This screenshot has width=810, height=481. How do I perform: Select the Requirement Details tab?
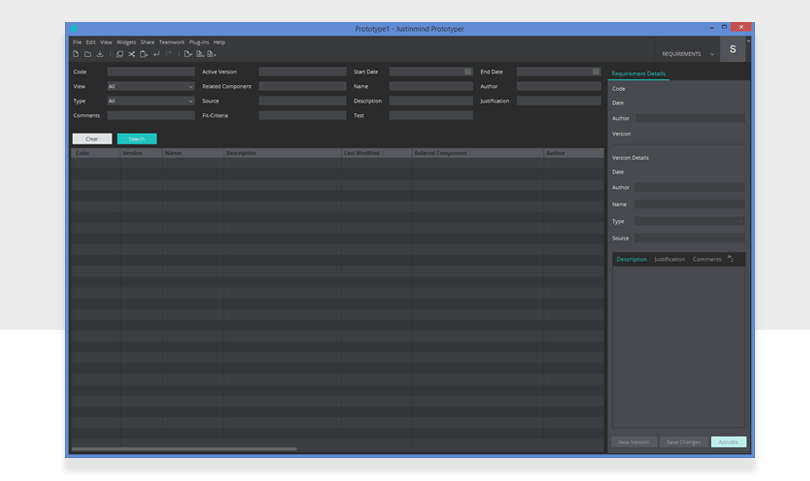point(638,73)
